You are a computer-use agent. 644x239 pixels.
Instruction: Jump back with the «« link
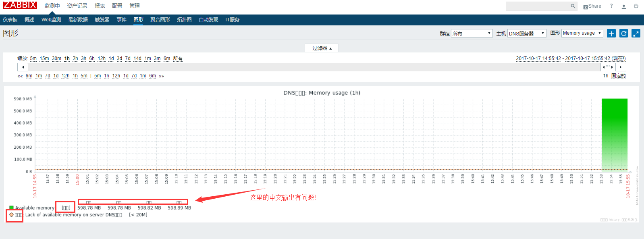pos(20,76)
